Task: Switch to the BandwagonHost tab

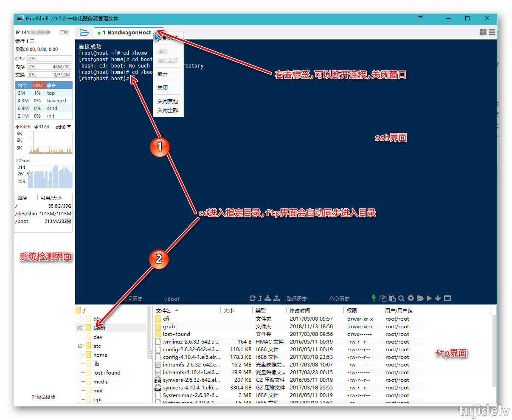Action: coord(126,32)
